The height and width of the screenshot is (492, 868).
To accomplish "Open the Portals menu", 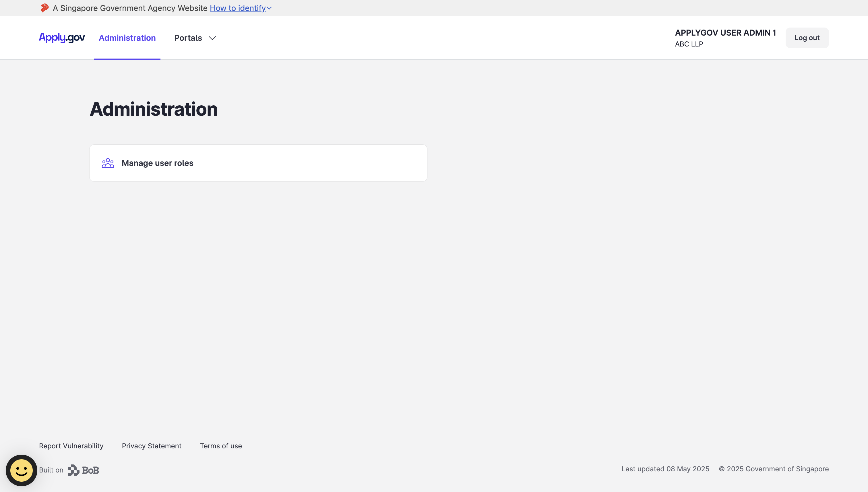I will pos(188,38).
